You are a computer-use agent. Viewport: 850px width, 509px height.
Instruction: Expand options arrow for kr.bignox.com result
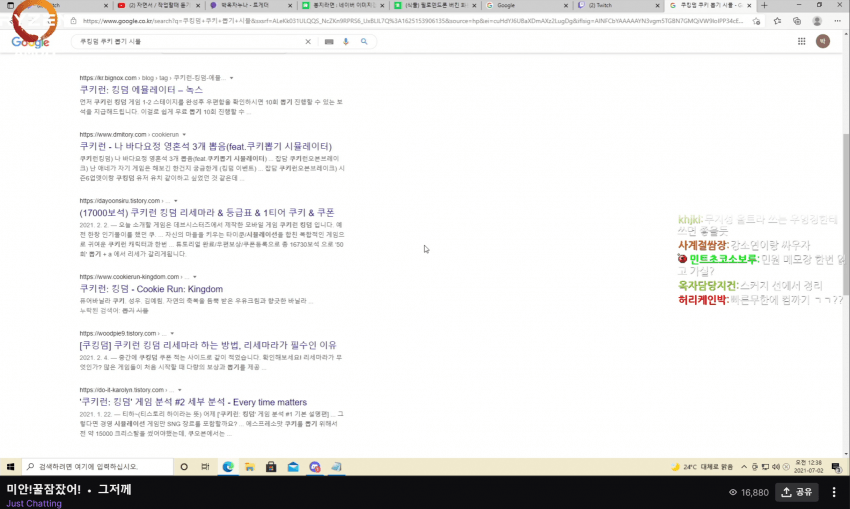231,78
